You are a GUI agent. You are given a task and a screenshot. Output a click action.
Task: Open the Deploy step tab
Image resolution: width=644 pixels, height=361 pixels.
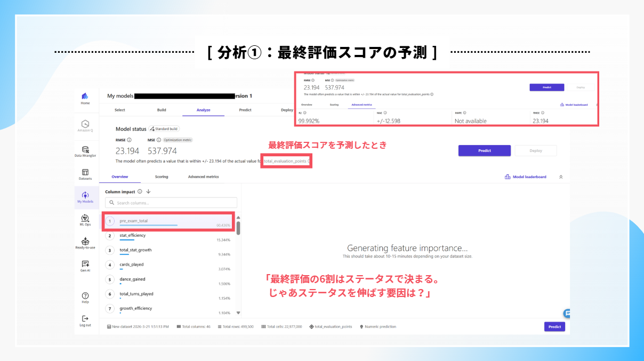point(287,110)
